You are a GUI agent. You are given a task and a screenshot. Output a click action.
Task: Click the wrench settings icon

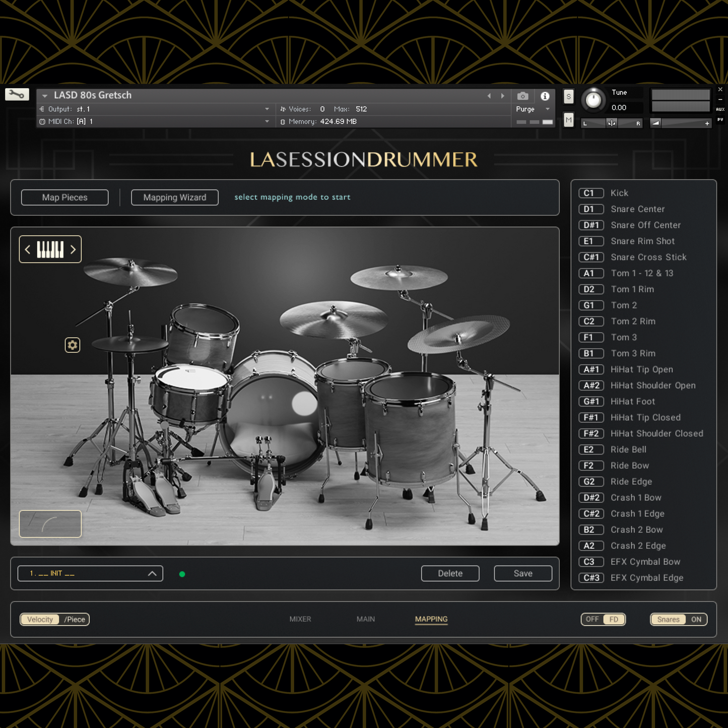click(x=17, y=95)
